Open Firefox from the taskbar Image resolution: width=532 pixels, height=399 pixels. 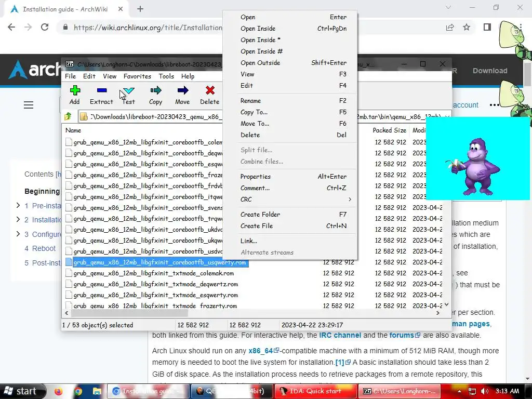58,391
